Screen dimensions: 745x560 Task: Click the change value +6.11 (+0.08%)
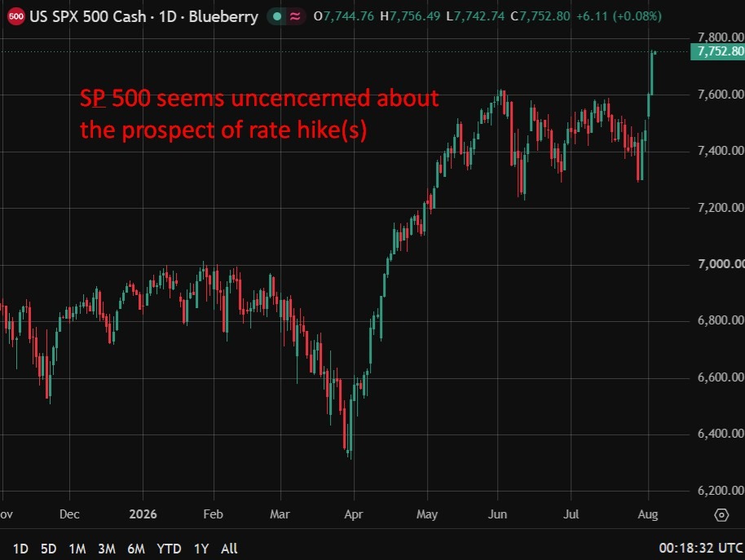pyautogui.click(x=619, y=16)
